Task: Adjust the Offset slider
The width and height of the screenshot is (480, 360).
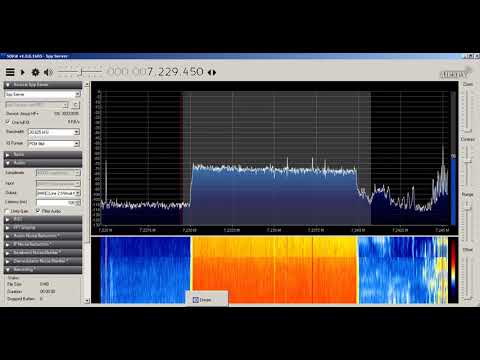Action: click(468, 277)
